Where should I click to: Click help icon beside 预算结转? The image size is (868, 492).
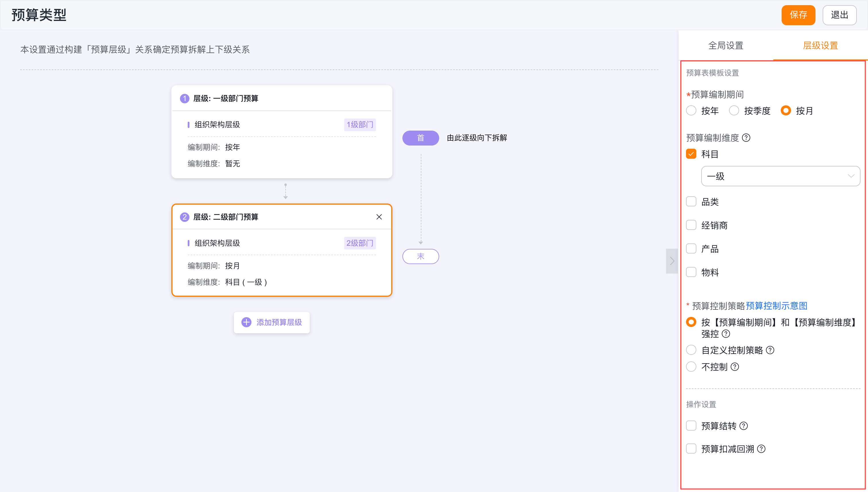tap(743, 426)
